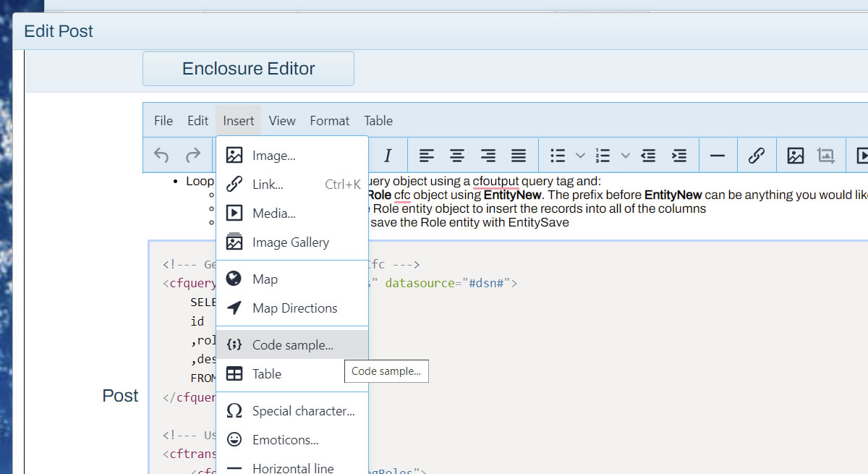868x474 pixels.
Task: Open the File menu
Action: click(163, 121)
